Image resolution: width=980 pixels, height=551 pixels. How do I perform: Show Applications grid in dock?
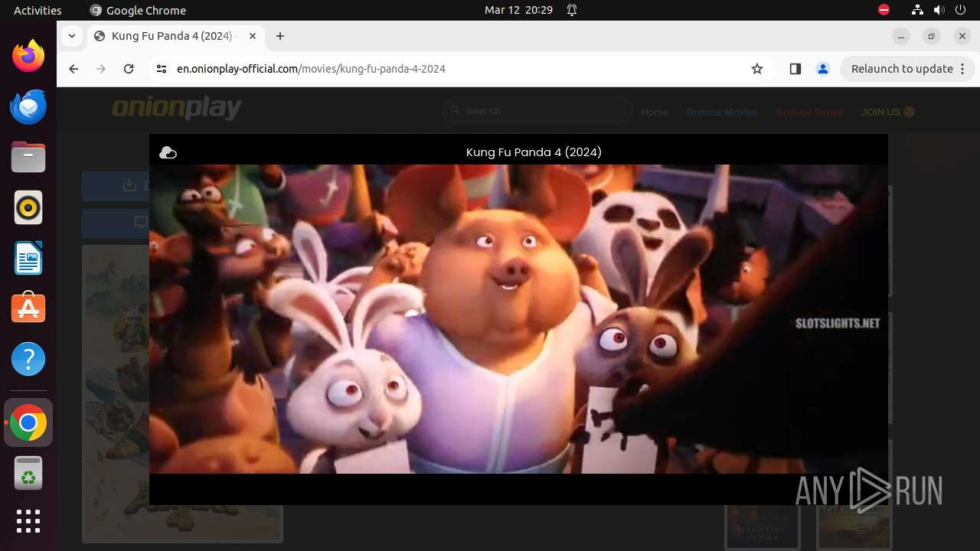tap(28, 521)
